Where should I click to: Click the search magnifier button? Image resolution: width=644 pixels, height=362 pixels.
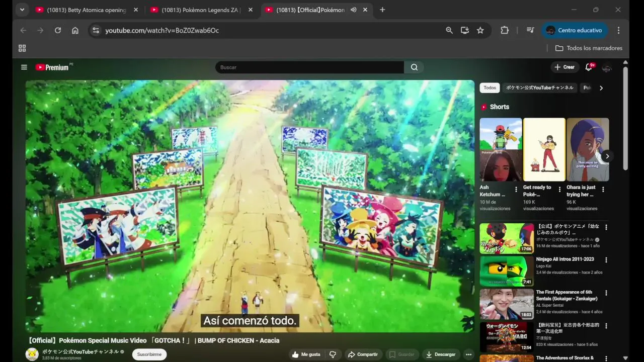click(414, 67)
